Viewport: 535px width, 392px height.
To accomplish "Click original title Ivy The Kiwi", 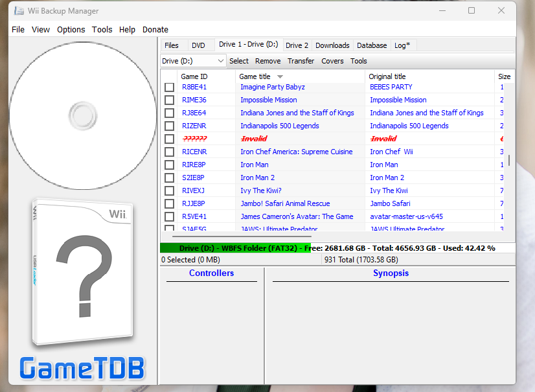I will point(389,191).
